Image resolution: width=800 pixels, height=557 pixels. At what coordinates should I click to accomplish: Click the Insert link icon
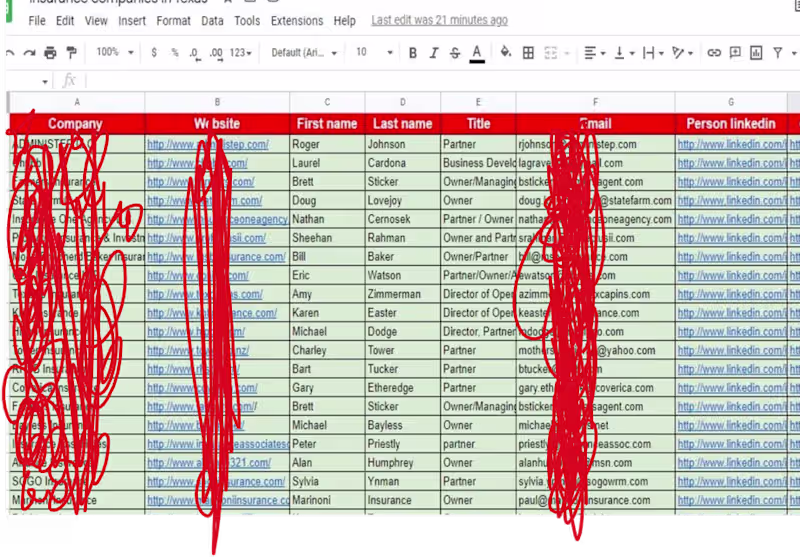click(714, 53)
